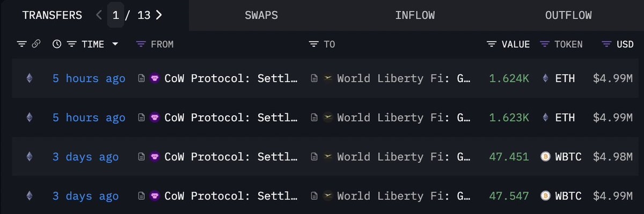
Task: Filter transfers by VALUE icon
Action: [x=492, y=45]
